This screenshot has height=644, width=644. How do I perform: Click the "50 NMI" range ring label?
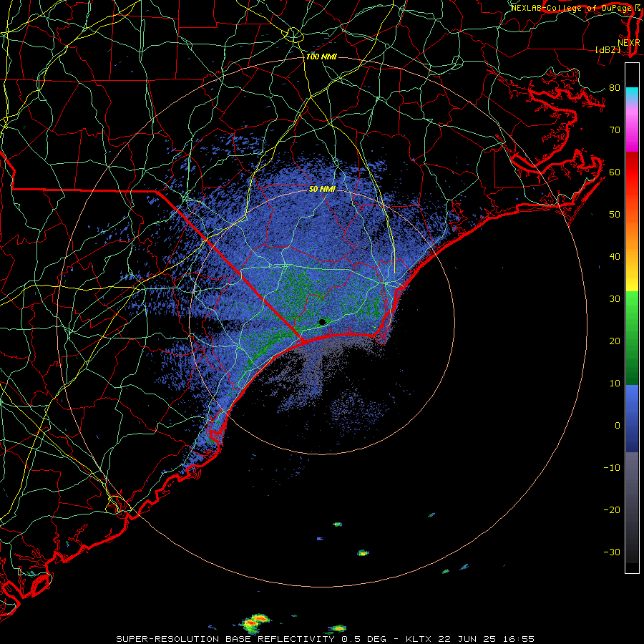click(322, 190)
